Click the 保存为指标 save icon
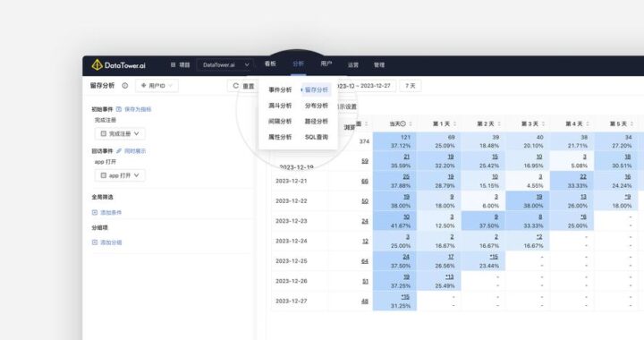This screenshot has width=644, height=340. (119, 109)
